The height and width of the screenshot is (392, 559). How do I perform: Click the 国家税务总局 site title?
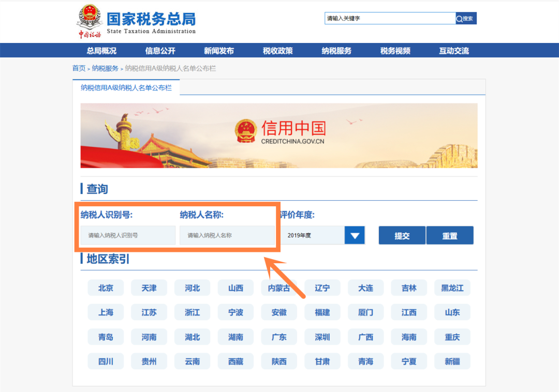click(x=151, y=19)
